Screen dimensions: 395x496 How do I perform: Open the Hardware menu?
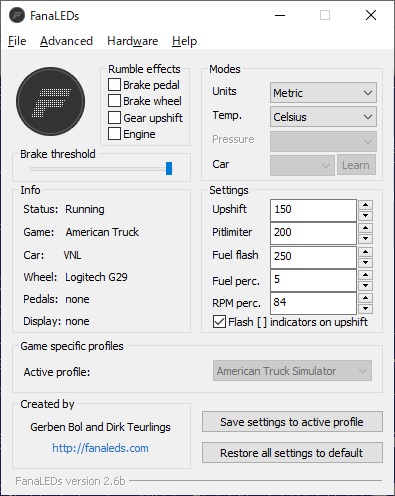(x=133, y=41)
